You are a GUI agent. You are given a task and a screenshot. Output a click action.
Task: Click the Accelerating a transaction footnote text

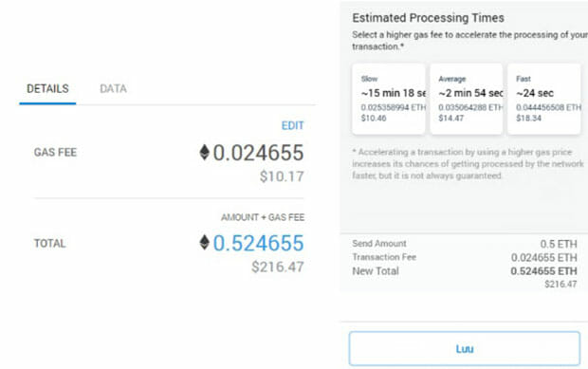point(468,164)
